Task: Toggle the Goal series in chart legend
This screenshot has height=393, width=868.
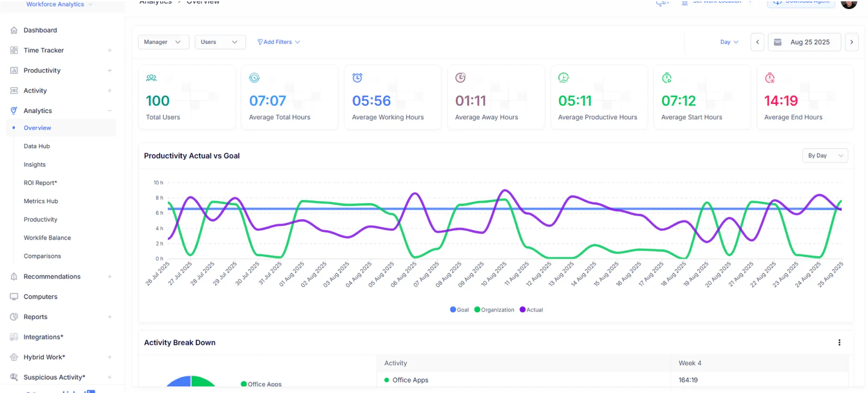Action: click(x=460, y=310)
